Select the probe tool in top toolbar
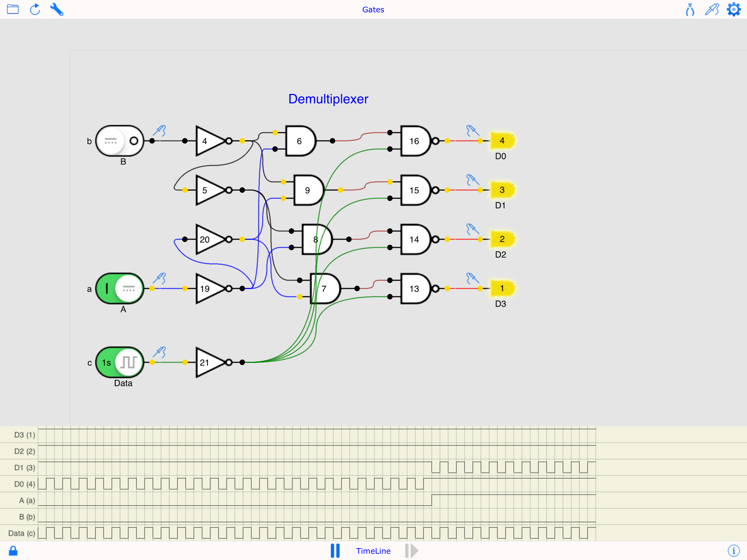Viewport: 747px width, 560px height. pyautogui.click(x=712, y=9)
